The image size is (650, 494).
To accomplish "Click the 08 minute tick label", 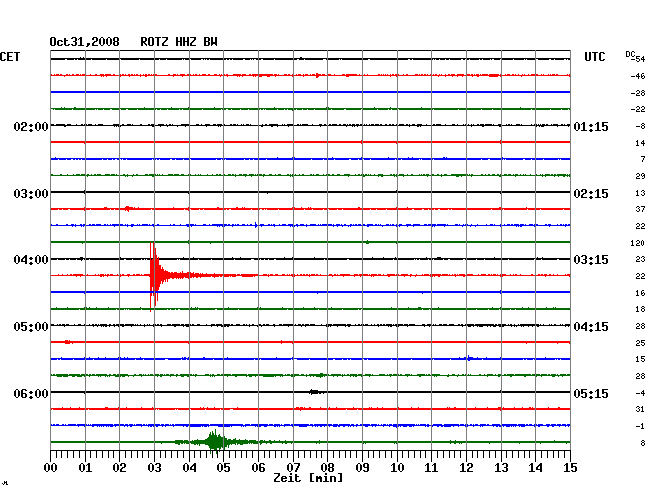I will coord(327,468).
